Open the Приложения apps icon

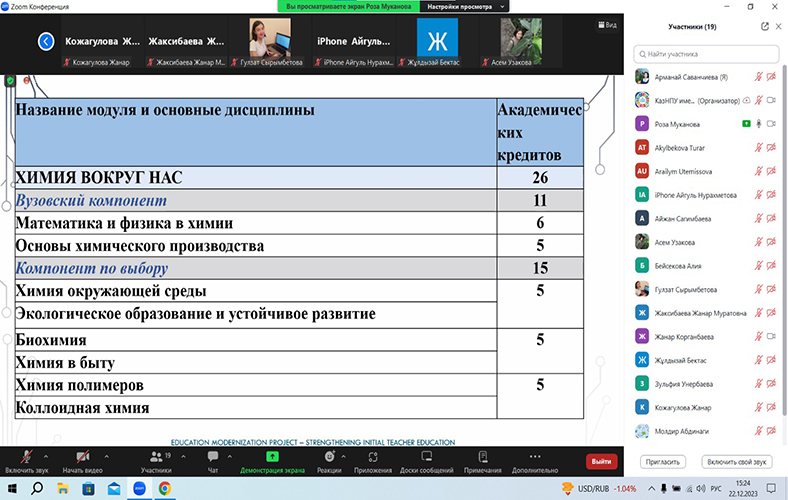click(373, 455)
